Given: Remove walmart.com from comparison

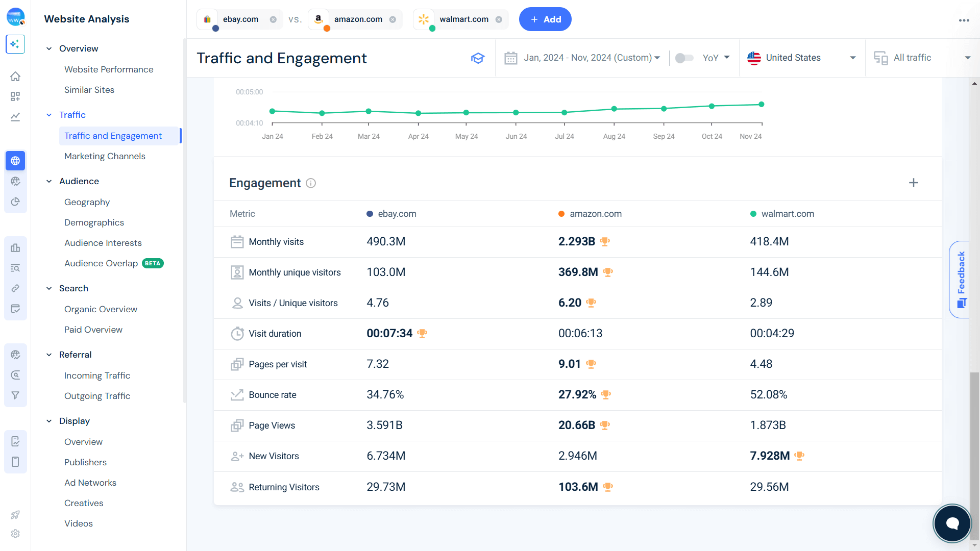Looking at the screenshot, I should [x=499, y=19].
